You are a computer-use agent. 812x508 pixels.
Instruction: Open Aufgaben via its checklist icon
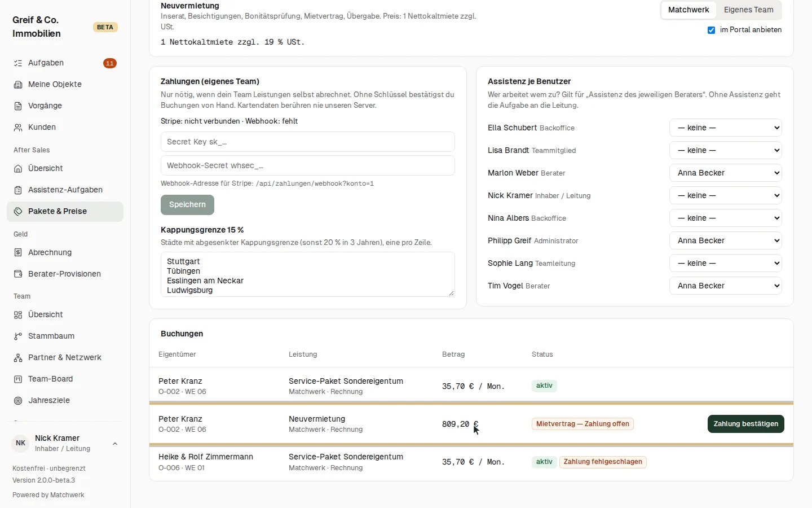(x=18, y=63)
